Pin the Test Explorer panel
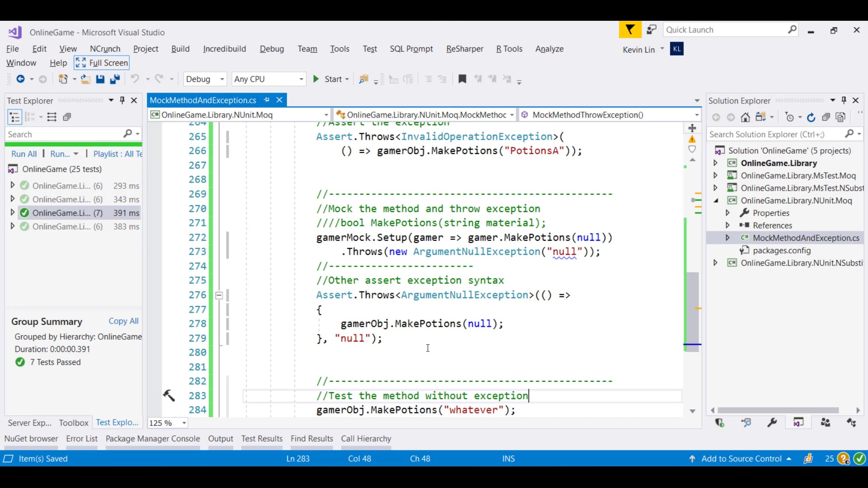 click(x=122, y=100)
